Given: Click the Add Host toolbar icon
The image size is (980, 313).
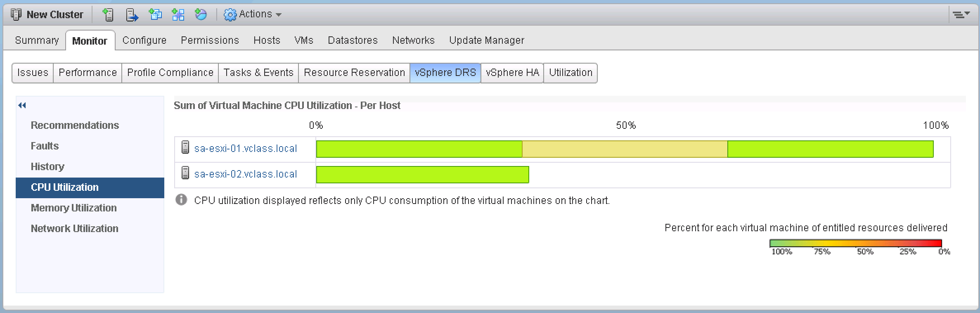Looking at the screenshot, I should pyautogui.click(x=108, y=15).
